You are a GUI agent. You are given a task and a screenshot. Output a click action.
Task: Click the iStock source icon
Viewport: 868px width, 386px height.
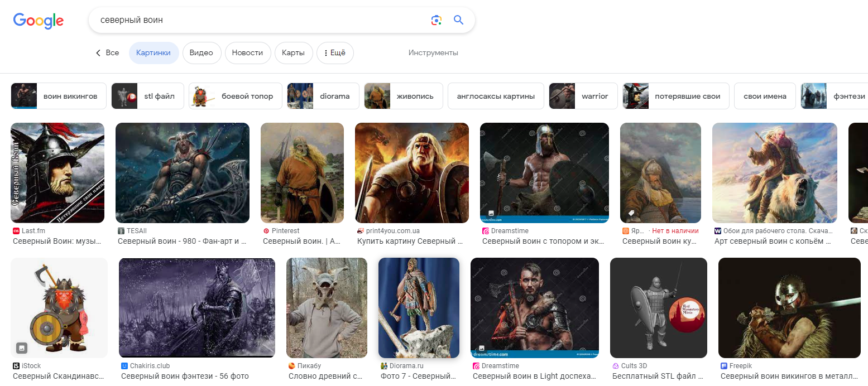point(16,366)
